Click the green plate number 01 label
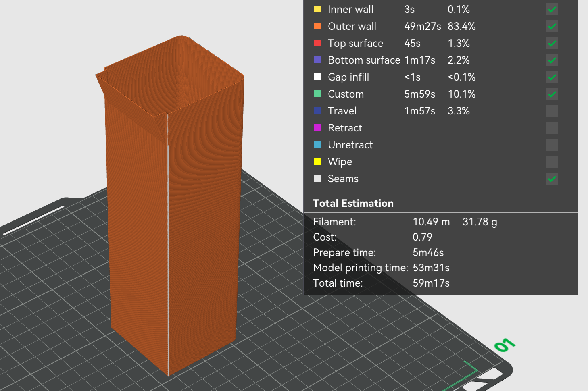 pyautogui.click(x=505, y=345)
